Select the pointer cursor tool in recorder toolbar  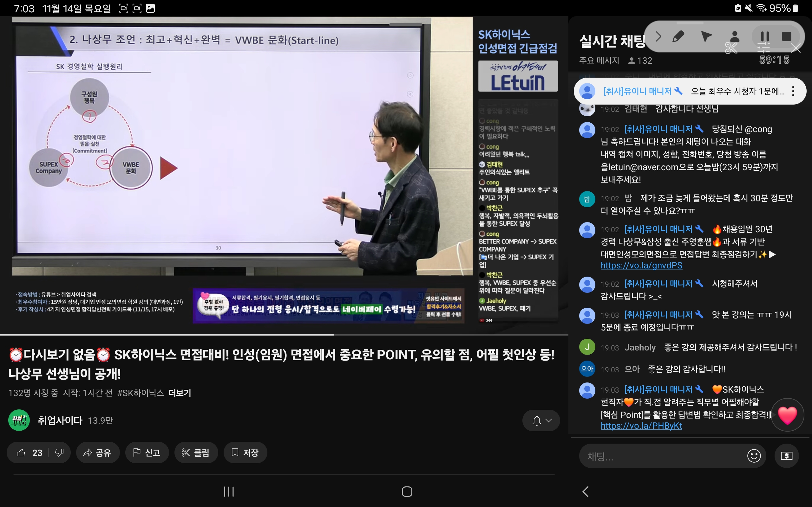(706, 36)
